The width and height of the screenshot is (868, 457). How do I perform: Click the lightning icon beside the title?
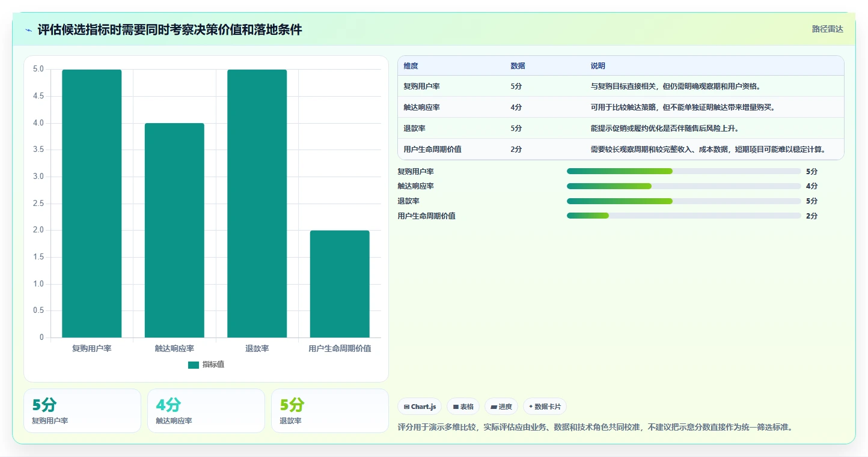[29, 30]
